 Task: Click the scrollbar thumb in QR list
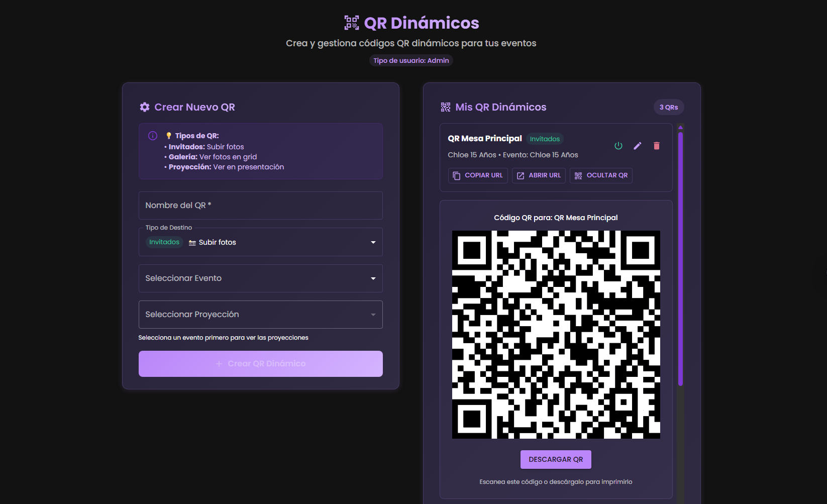click(680, 259)
